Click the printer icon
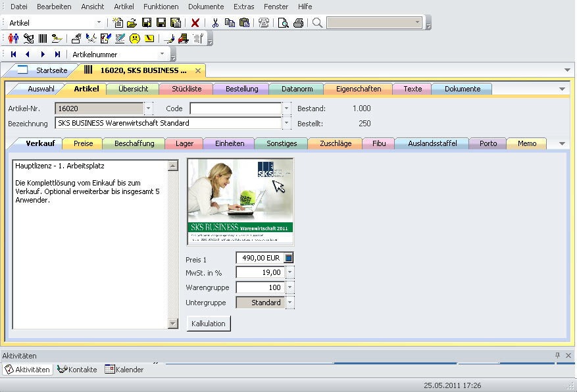577x392 pixels. pos(299,23)
